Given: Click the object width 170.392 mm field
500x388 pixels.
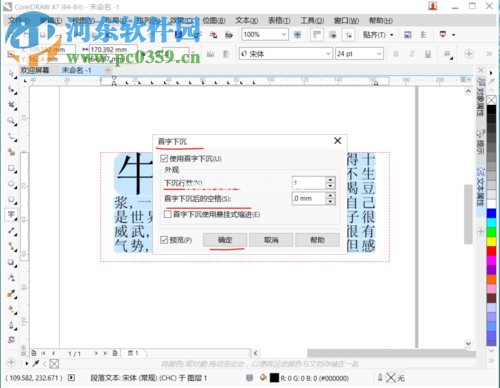Looking at the screenshot, I should tap(113, 49).
